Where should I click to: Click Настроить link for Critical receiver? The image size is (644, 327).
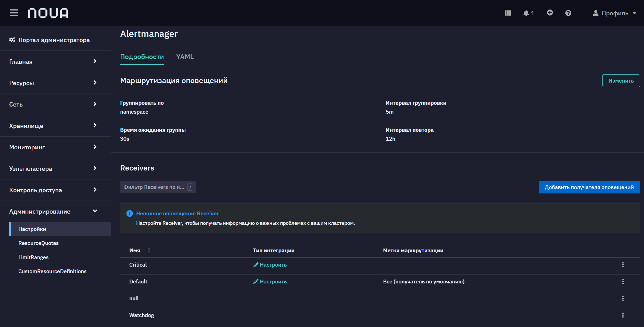coord(270,265)
